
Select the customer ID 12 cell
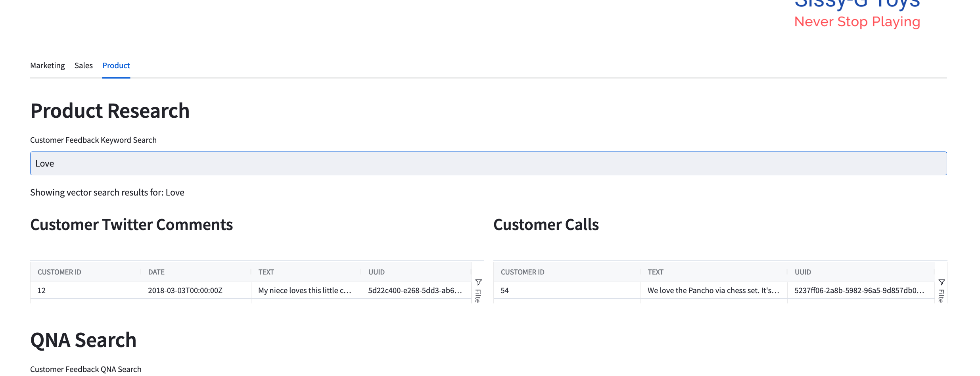pyautogui.click(x=85, y=290)
